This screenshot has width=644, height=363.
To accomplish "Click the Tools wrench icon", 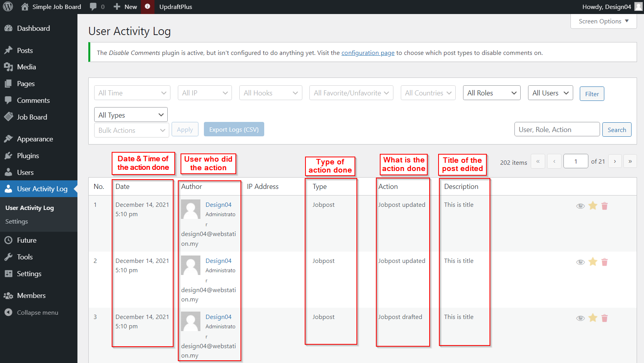I will pyautogui.click(x=9, y=257).
